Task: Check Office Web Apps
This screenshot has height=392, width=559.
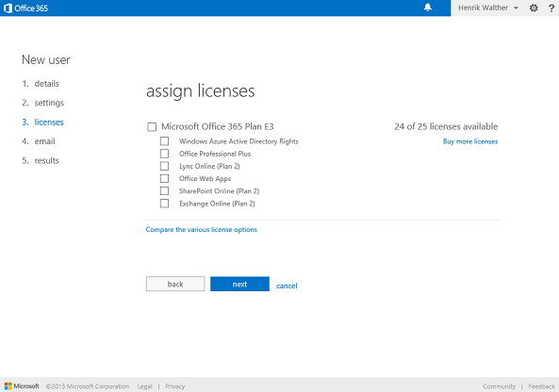Action: tap(164, 178)
